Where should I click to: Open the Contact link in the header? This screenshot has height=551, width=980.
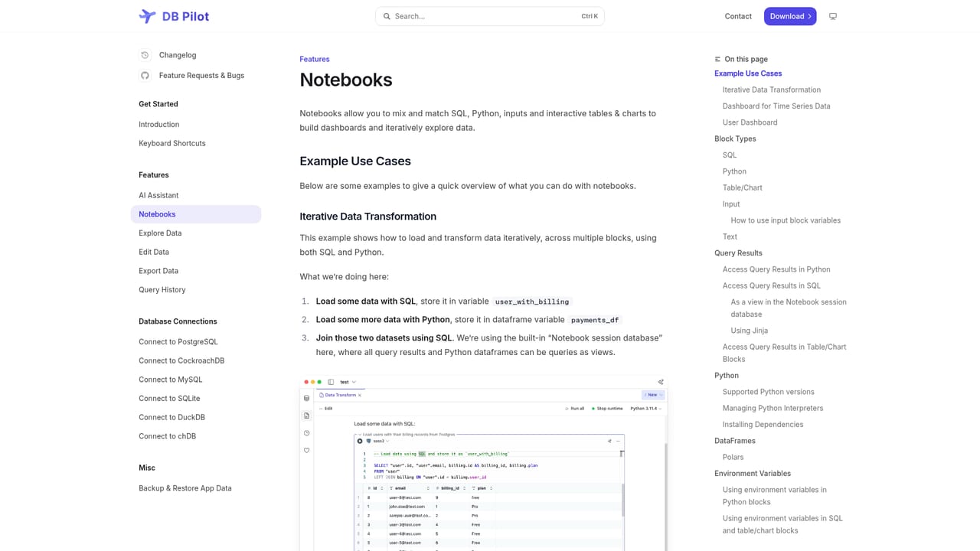click(738, 16)
